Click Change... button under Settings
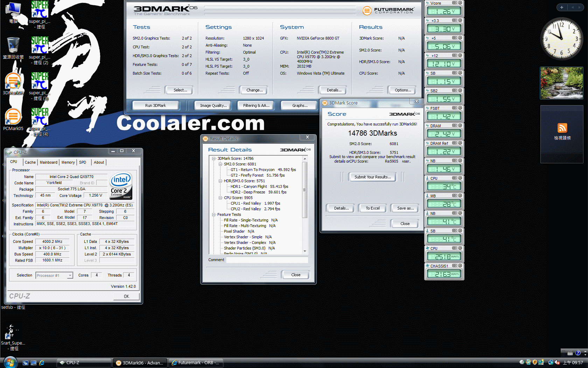Image resolution: width=588 pixels, height=368 pixels. point(254,90)
